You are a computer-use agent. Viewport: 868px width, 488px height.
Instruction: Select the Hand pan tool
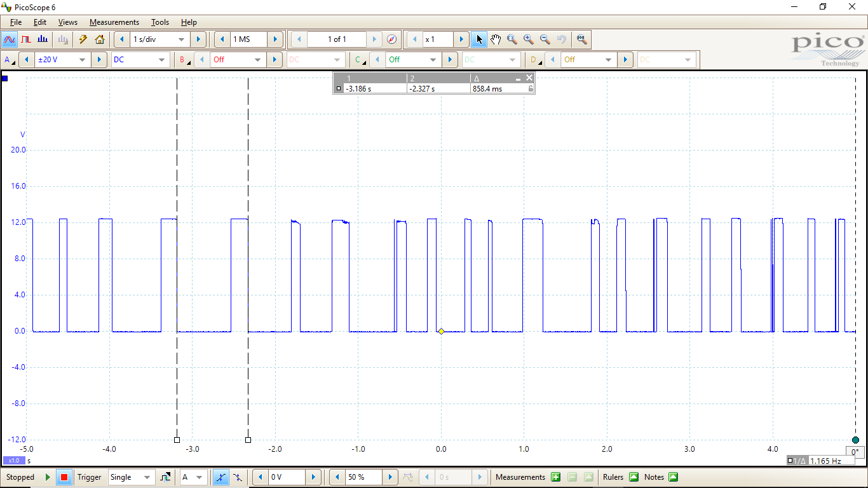pos(496,39)
